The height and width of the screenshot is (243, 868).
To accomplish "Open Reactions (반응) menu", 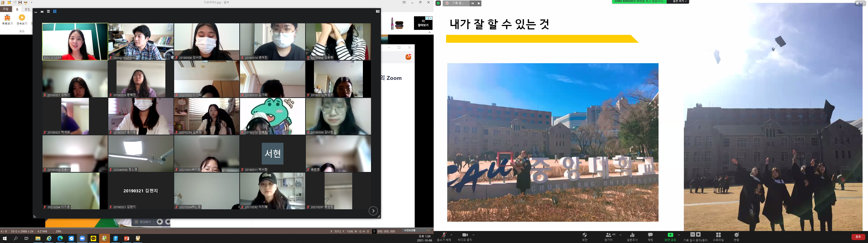I will click(737, 237).
